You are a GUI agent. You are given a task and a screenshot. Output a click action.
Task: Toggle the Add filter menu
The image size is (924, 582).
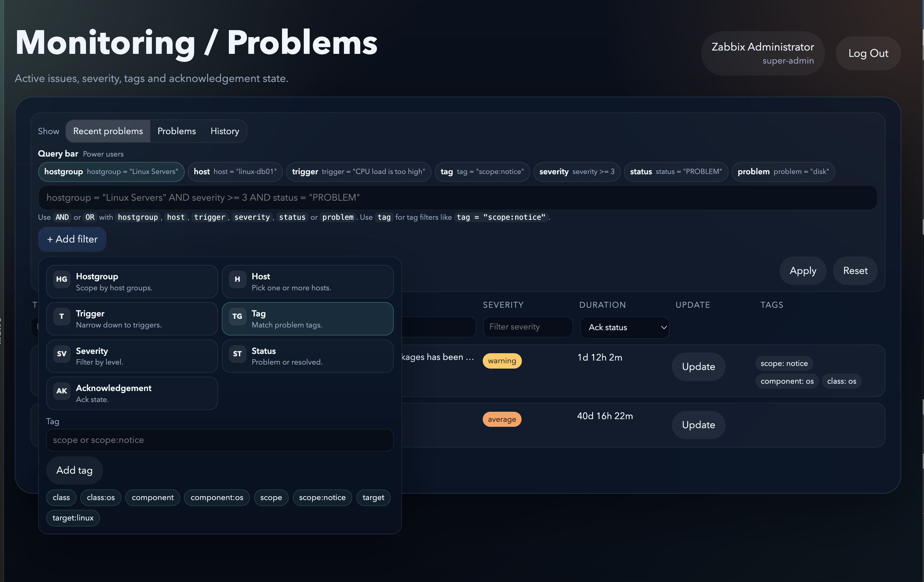coord(72,239)
